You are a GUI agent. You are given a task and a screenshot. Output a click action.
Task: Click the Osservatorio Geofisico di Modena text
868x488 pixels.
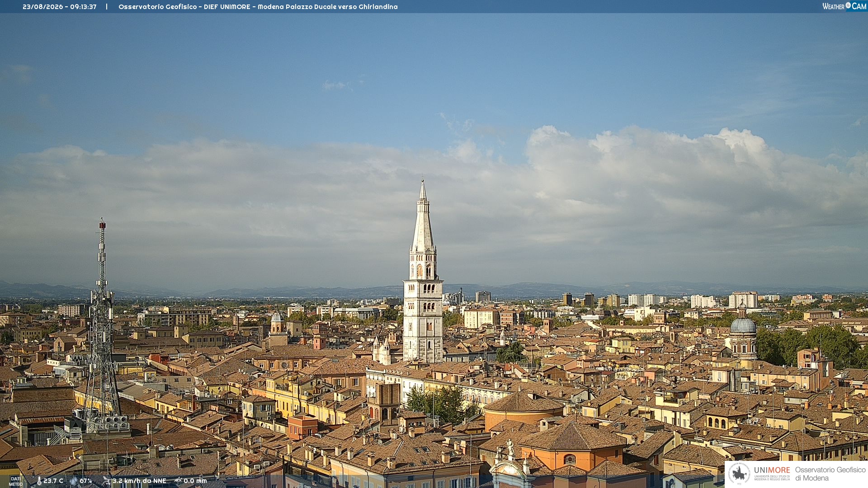point(830,474)
